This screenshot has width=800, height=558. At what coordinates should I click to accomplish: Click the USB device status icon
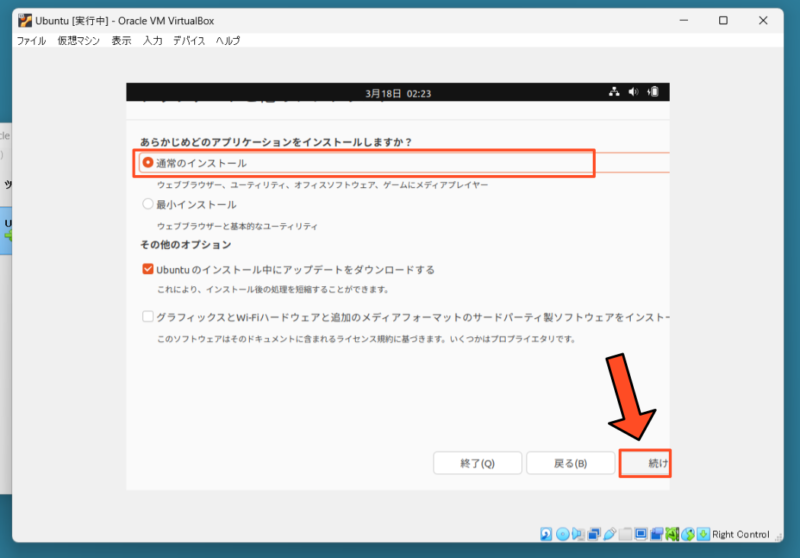point(610,534)
